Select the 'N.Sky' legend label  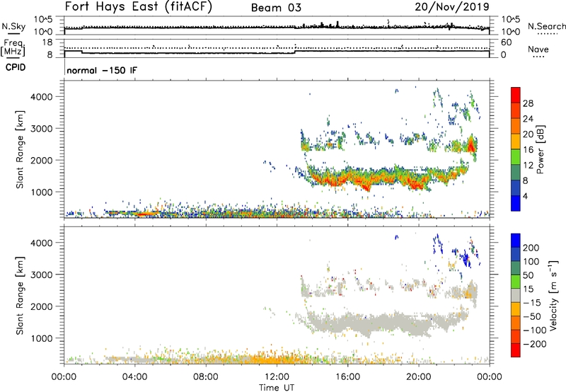(x=13, y=27)
